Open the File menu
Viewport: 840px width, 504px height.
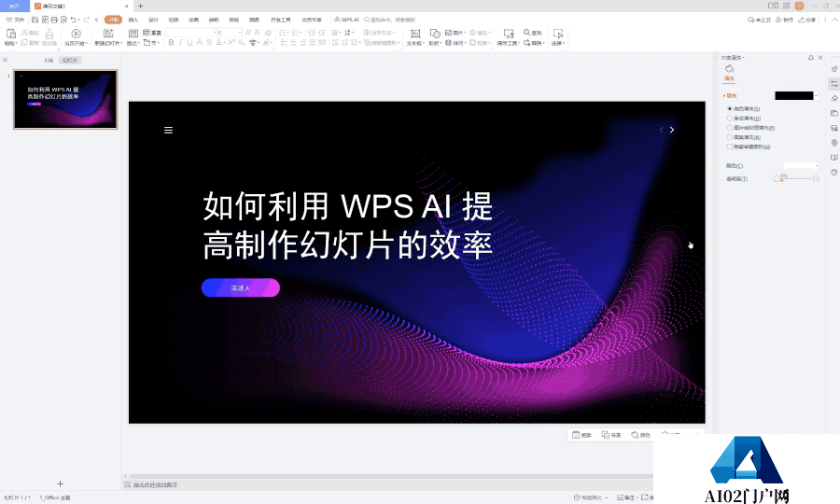click(15, 20)
